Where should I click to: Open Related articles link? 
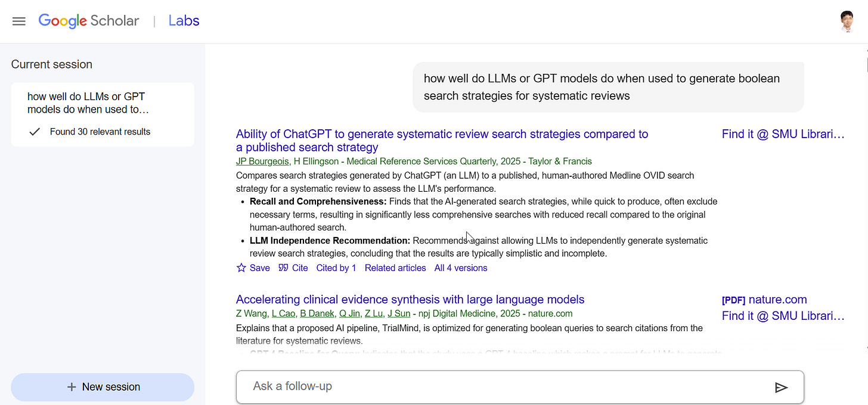tap(395, 268)
